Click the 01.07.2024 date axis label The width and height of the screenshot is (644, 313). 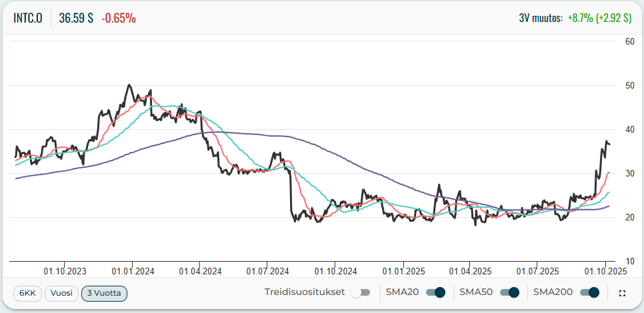[x=267, y=271]
